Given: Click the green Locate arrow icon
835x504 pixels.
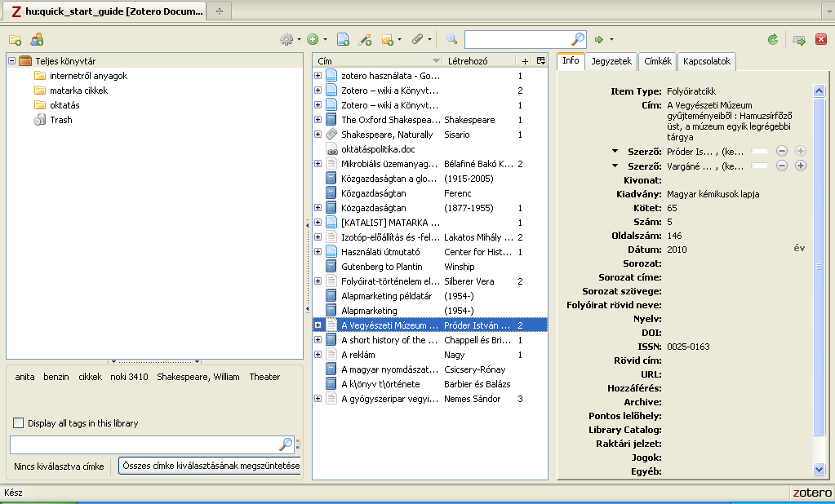Looking at the screenshot, I should [599, 39].
